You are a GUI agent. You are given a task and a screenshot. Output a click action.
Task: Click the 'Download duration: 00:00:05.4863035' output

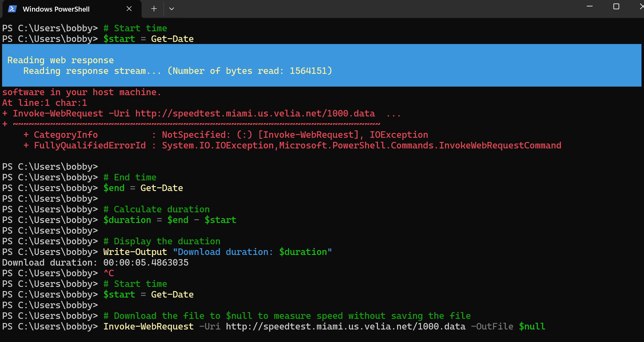pos(95,263)
